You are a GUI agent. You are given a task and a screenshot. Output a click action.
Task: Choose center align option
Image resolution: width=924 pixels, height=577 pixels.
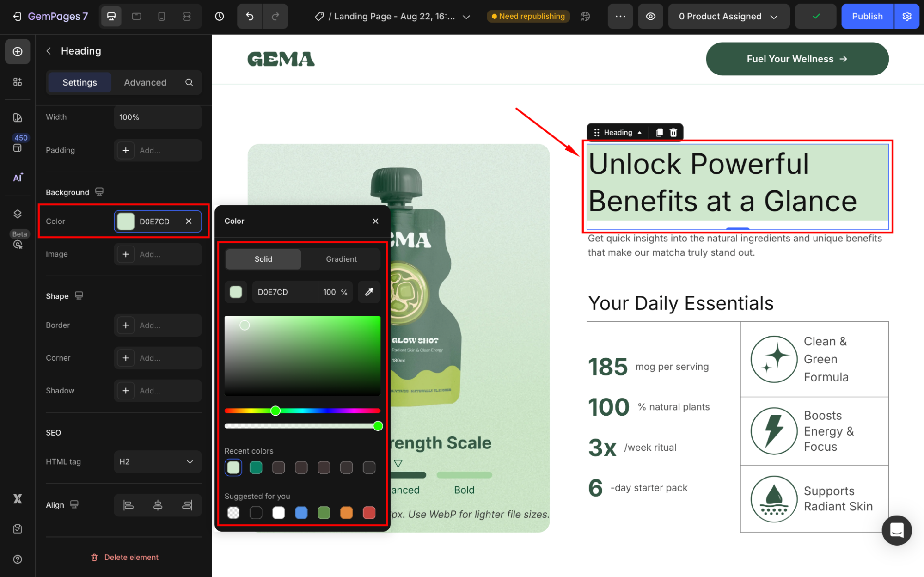tap(158, 505)
